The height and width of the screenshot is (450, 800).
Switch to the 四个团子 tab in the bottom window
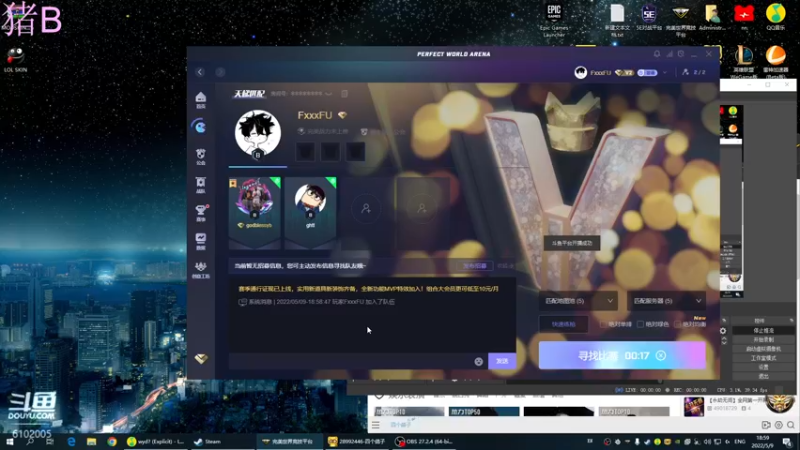401,424
